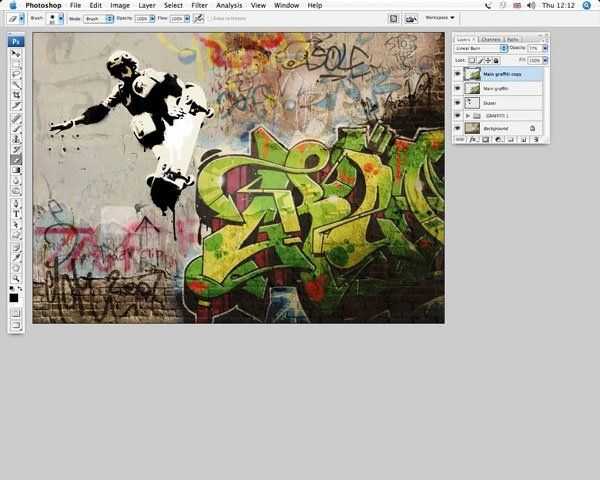Hide the Main graffiti copy layer
Image resolution: width=600 pixels, height=480 pixels.
[458, 74]
